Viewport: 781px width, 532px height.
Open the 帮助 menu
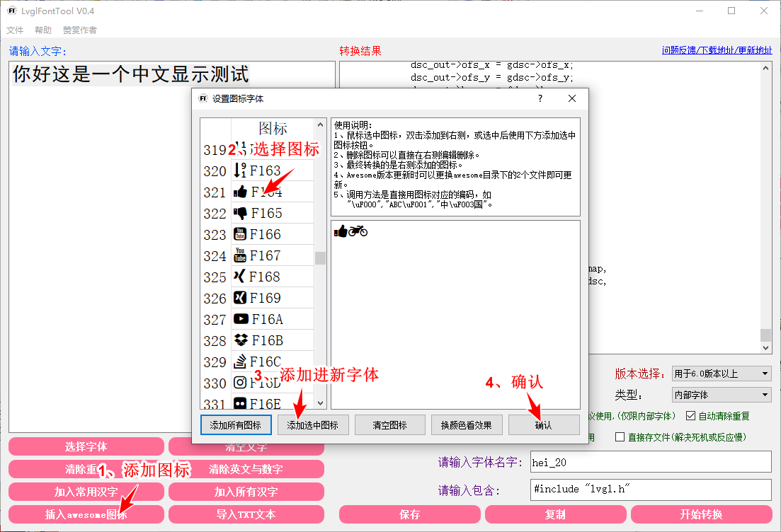coord(43,30)
